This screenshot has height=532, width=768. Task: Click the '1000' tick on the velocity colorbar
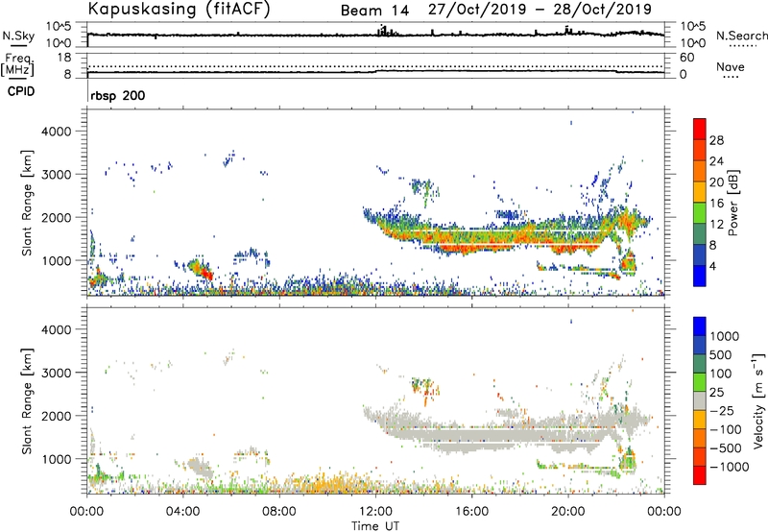pyautogui.click(x=725, y=336)
